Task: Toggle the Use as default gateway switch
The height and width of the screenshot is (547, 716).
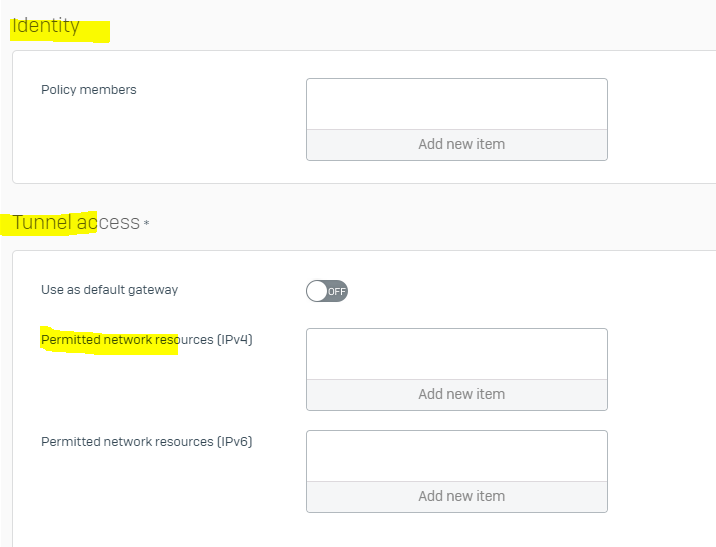Action: point(327,291)
